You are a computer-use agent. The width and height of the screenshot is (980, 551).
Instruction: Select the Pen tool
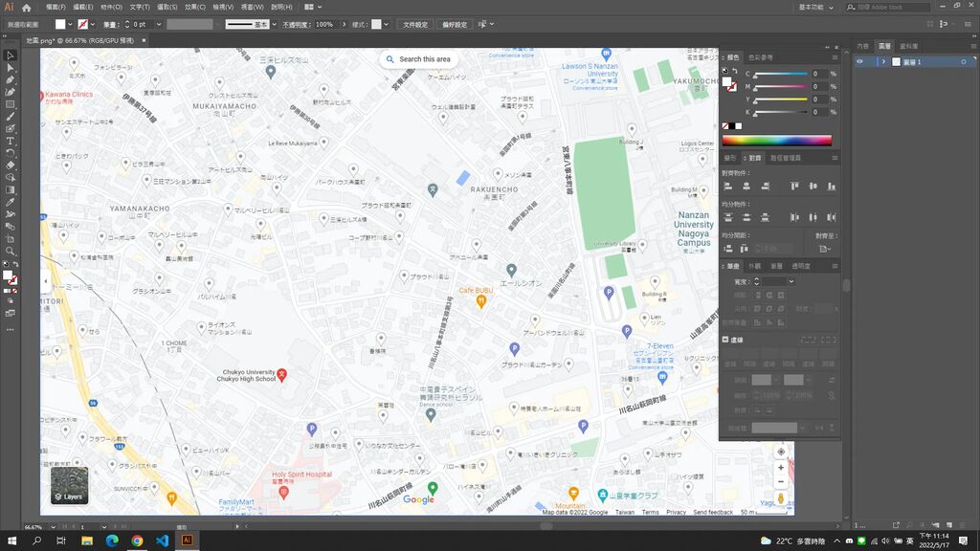[x=10, y=80]
